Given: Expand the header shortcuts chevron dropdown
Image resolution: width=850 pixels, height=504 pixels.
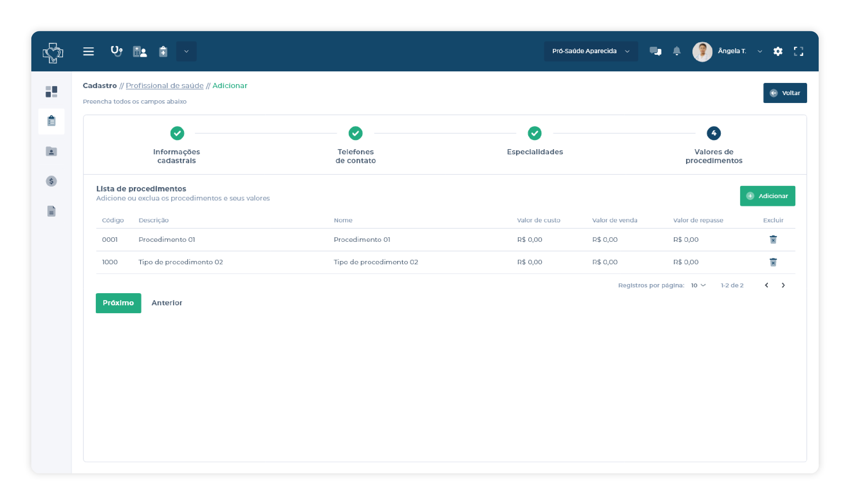Looking at the screenshot, I should tap(186, 51).
